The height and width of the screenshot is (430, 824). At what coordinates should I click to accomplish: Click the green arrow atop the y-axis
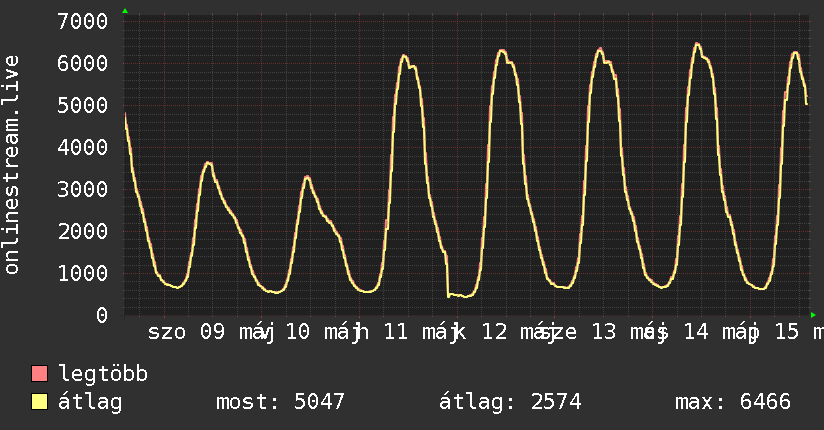pyautogui.click(x=125, y=11)
